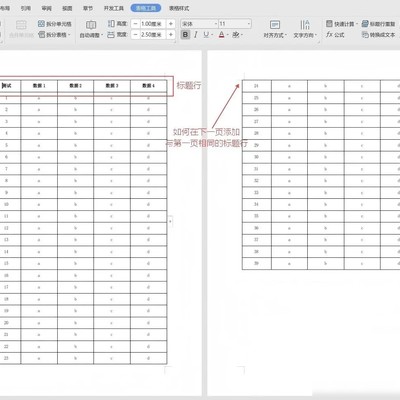Click header cell 数据2 in table
Image resolution: width=400 pixels, height=400 pixels.
coord(76,86)
